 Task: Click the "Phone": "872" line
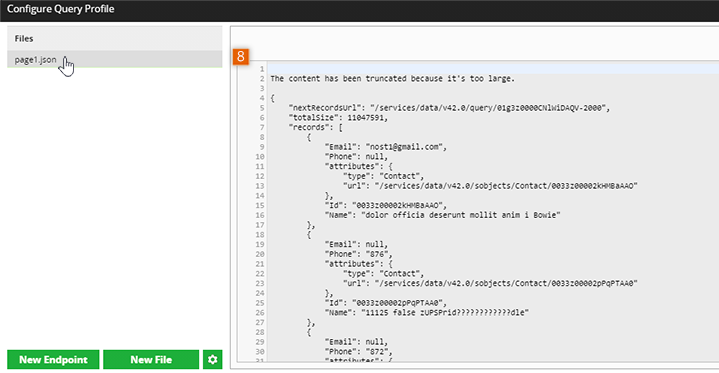pyautogui.click(x=359, y=351)
